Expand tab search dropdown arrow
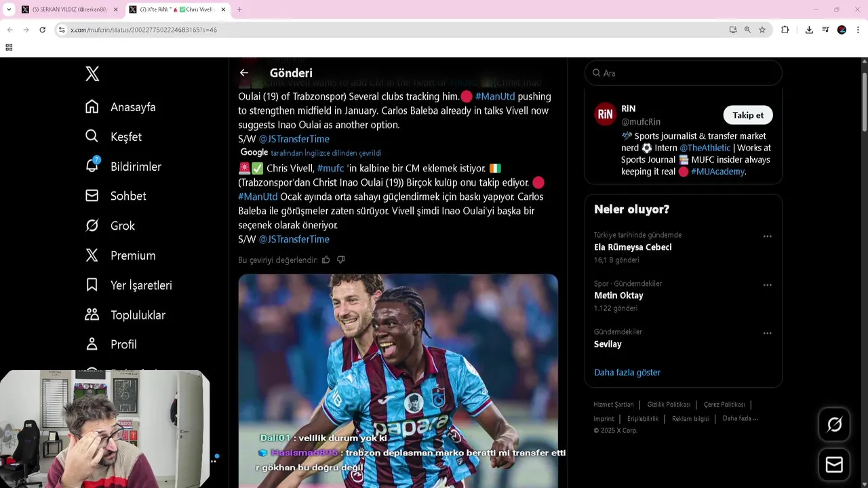Screen dimensions: 868x488 click(9, 9)
